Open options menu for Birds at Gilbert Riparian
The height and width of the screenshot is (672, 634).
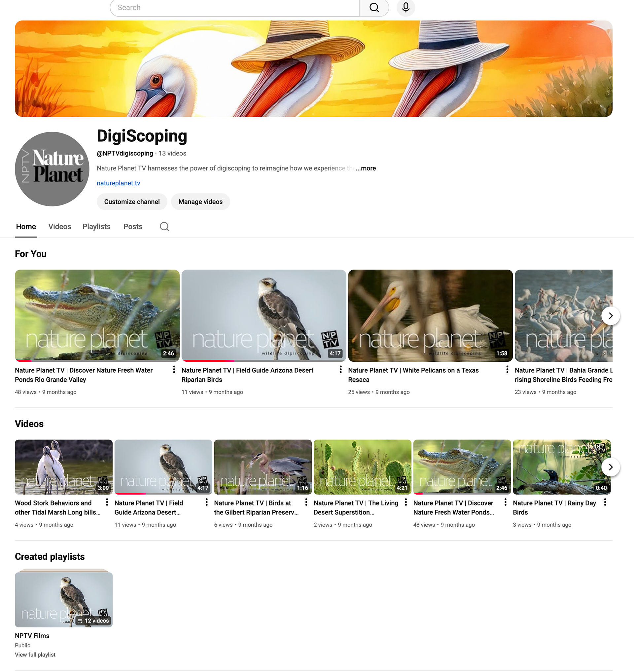(x=306, y=502)
